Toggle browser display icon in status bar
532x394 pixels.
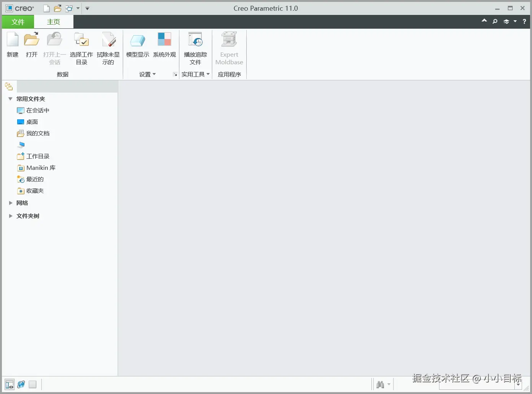point(21,384)
